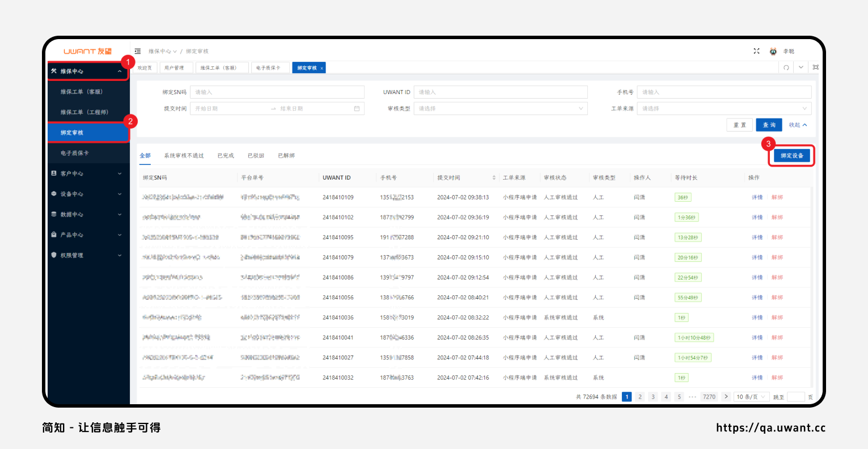Open the 工单来源 dropdown
The image size is (868, 449).
coord(723,108)
